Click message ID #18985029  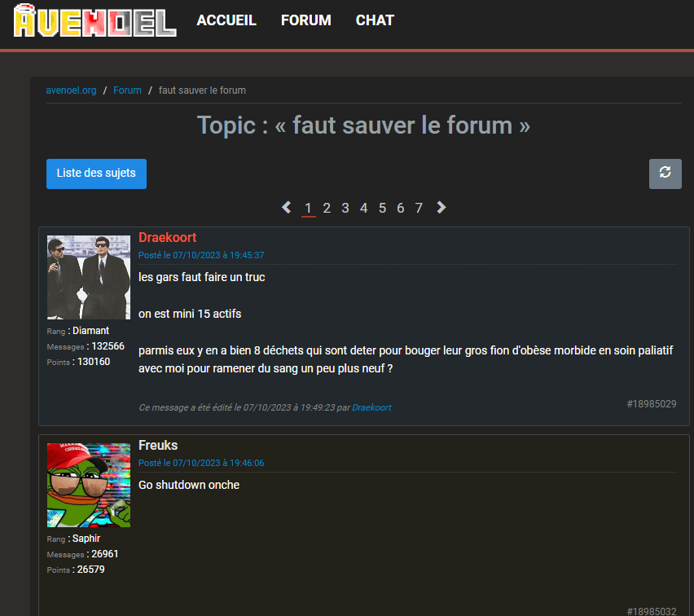coord(652,404)
